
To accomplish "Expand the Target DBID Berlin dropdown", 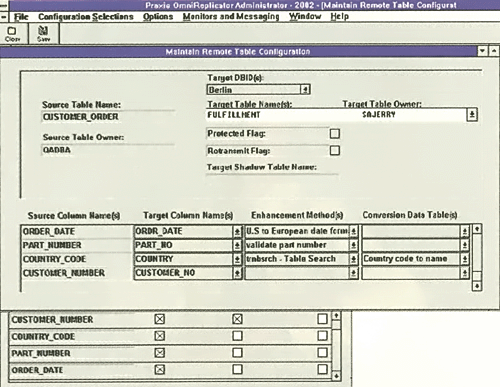I will click(x=305, y=90).
